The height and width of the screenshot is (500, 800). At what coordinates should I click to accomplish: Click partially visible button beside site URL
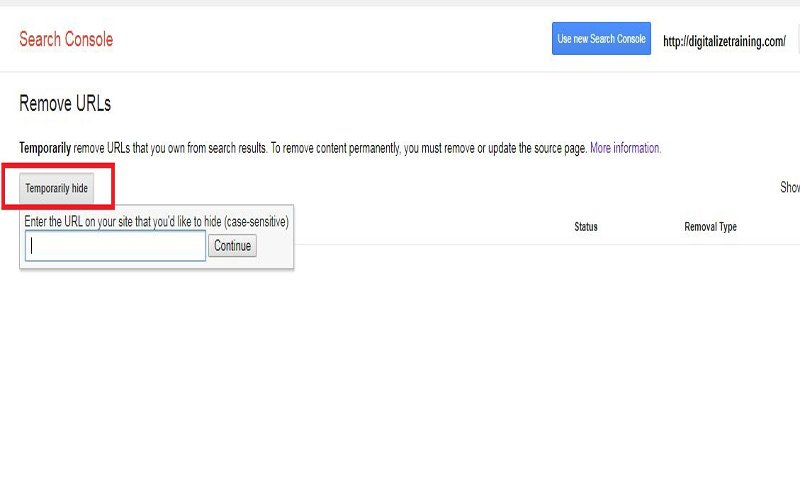pyautogui.click(x=798, y=38)
